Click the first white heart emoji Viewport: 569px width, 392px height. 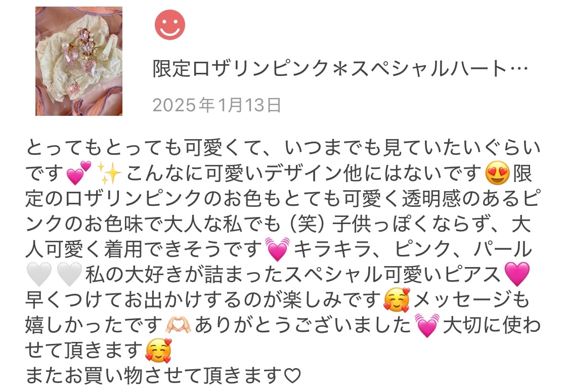pos(39,275)
